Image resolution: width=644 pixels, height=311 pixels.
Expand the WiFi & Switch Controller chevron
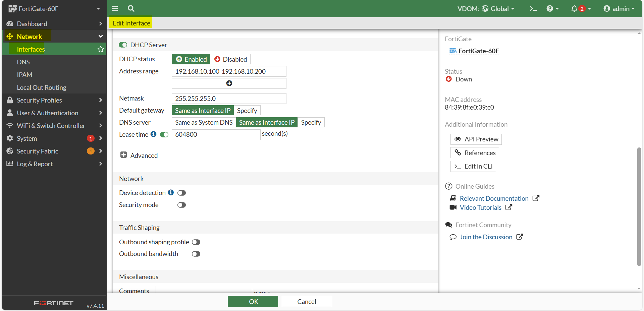101,126
